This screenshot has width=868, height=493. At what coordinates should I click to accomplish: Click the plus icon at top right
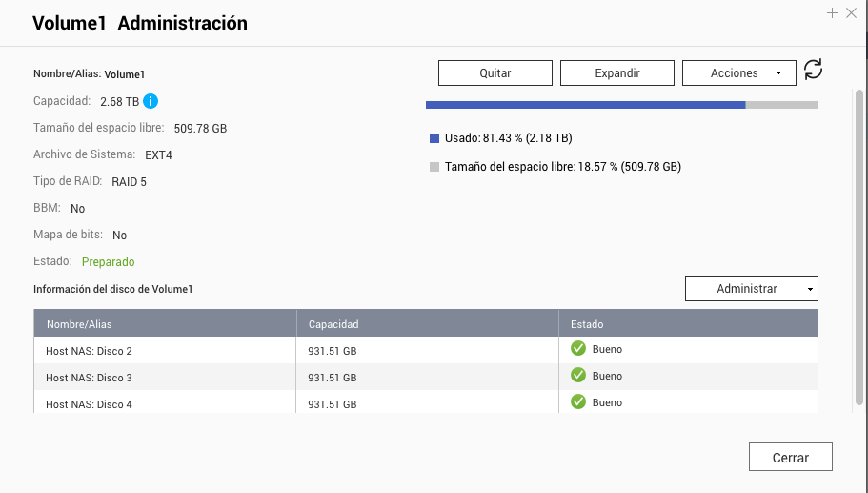(832, 13)
